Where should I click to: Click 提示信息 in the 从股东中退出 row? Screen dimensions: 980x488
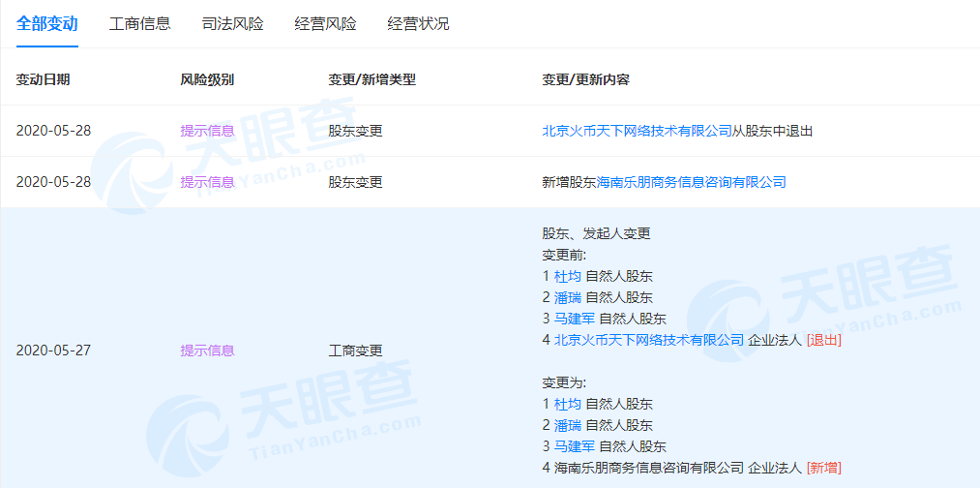pyautogui.click(x=207, y=132)
